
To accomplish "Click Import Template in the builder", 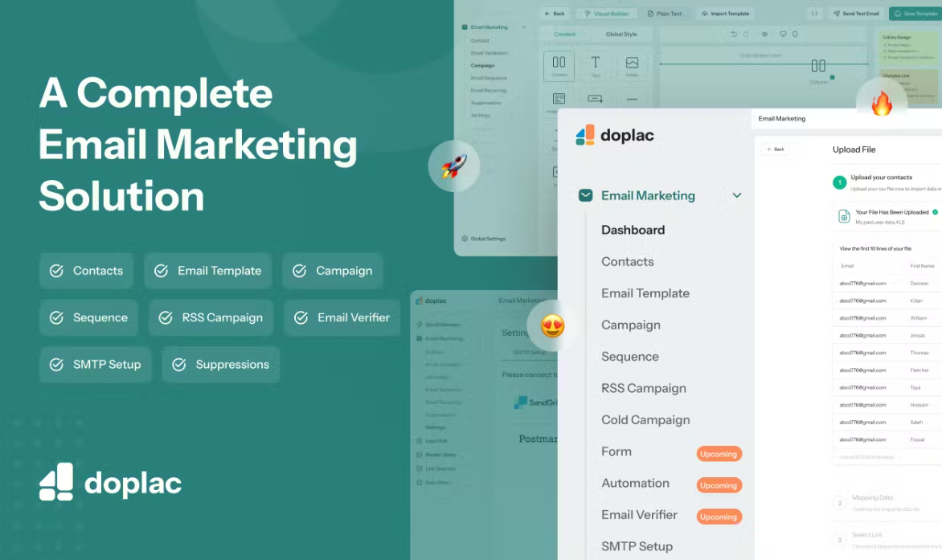I will pos(725,13).
